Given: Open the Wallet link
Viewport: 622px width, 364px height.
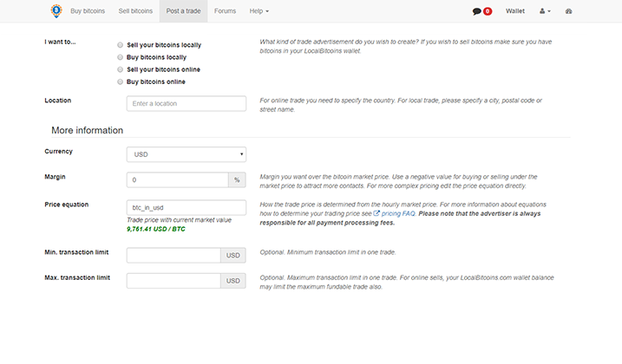Looking at the screenshot, I should coord(515,12).
